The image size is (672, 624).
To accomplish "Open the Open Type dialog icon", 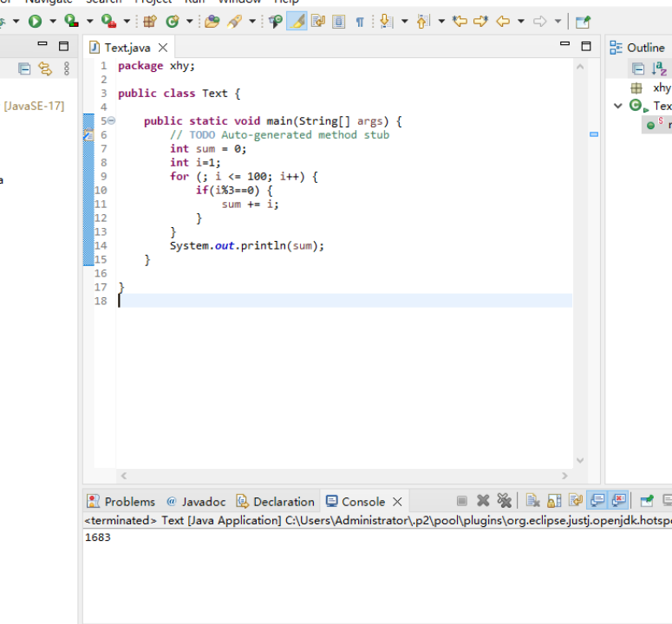I will pyautogui.click(x=212, y=21).
